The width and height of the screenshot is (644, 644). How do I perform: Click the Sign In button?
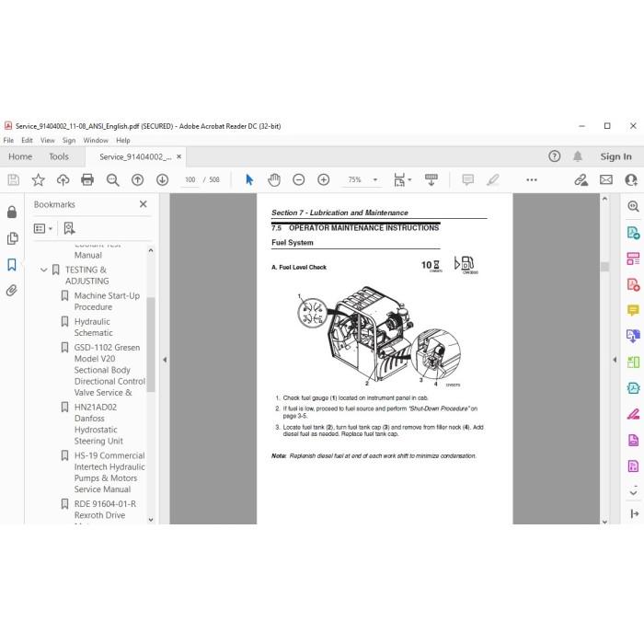pyautogui.click(x=615, y=156)
